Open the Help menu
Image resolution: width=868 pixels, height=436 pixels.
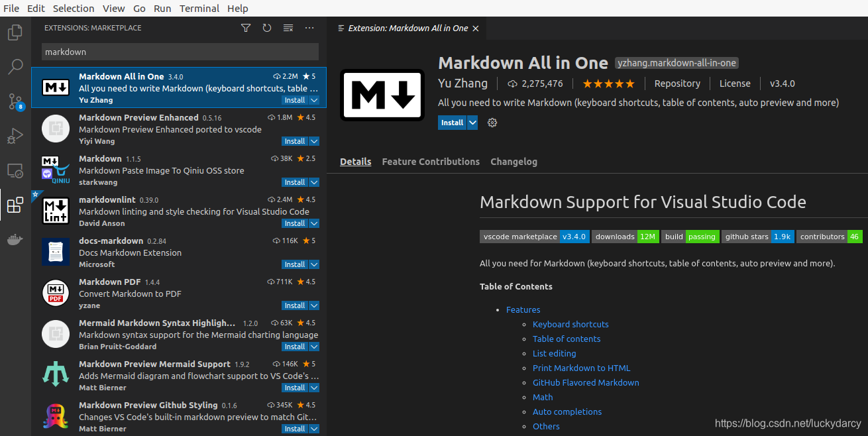point(238,8)
